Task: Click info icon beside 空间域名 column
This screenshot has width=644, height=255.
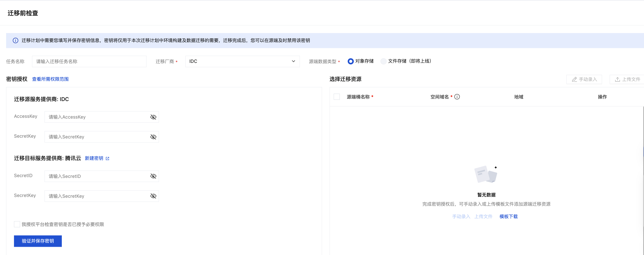Action: [x=457, y=97]
